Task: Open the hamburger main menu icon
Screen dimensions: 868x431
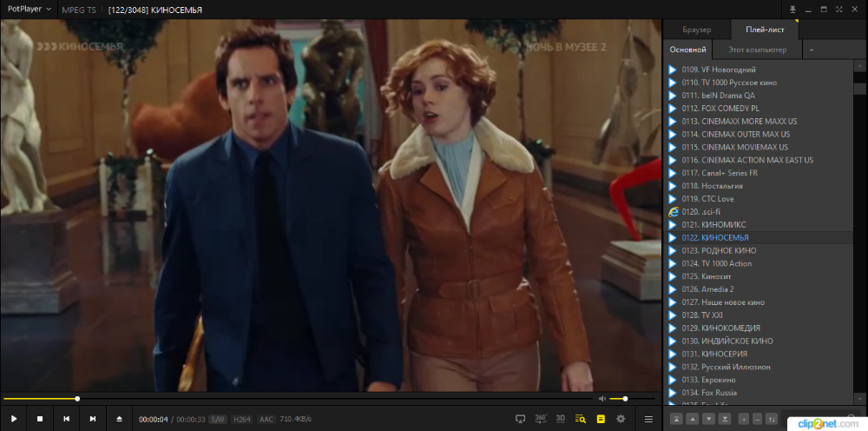Action: click(x=648, y=420)
